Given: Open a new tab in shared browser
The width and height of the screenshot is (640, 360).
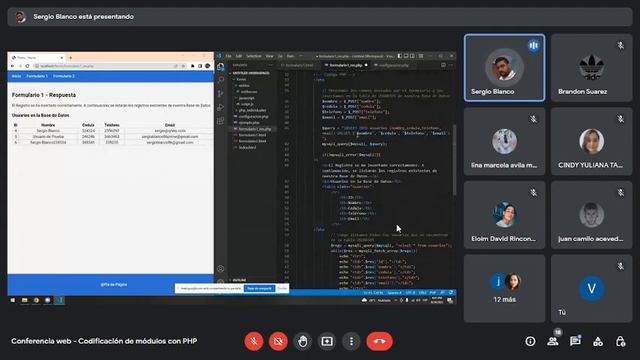Looking at the screenshot, I should [x=70, y=58].
